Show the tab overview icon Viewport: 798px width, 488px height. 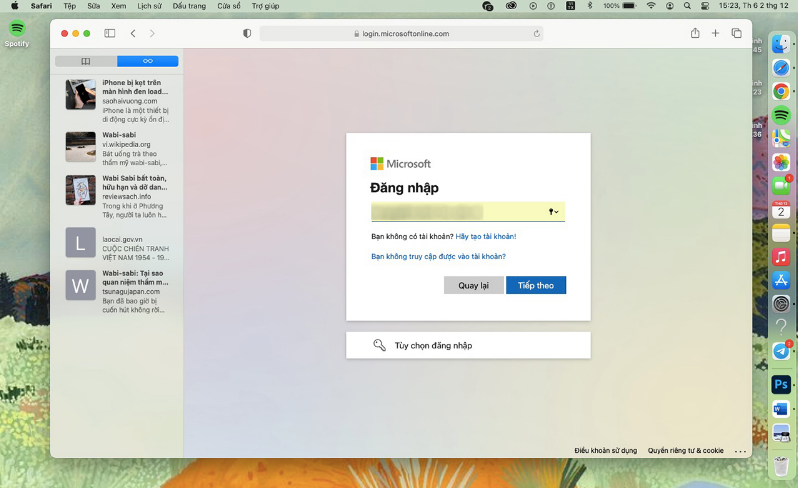click(x=737, y=34)
